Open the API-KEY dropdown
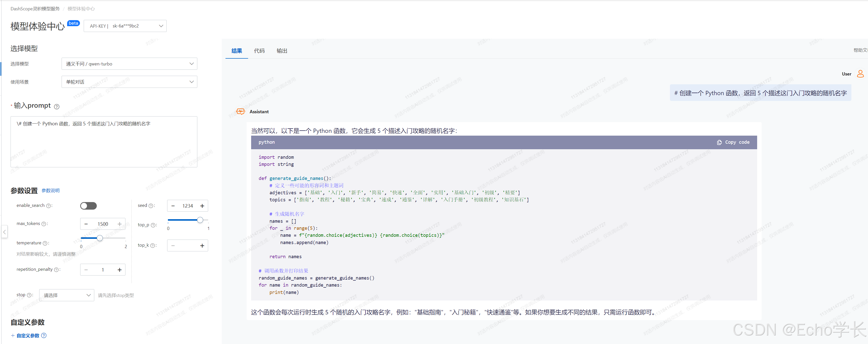Image resolution: width=868 pixels, height=344 pixels. tap(125, 26)
